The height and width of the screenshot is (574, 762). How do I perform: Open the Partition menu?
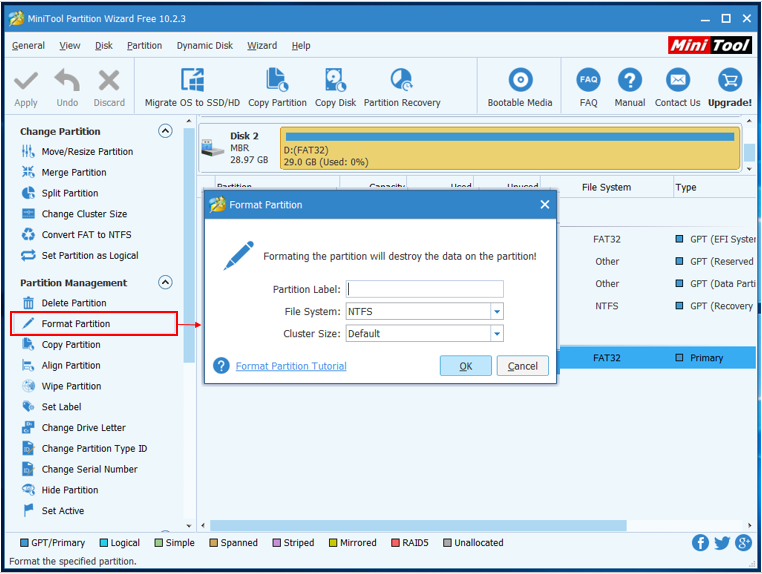pos(144,46)
